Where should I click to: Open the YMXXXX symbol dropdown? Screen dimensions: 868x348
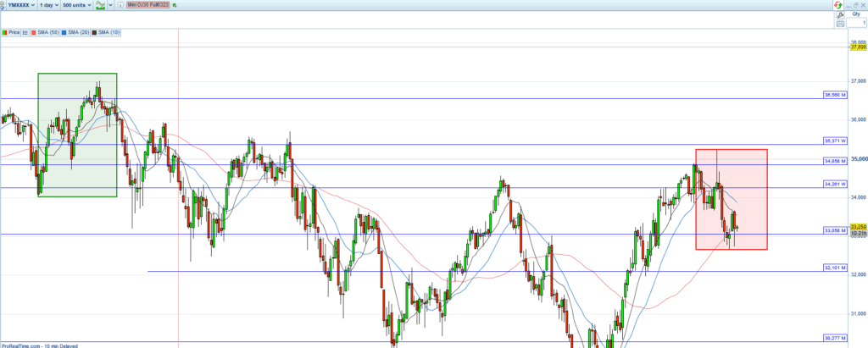point(21,5)
